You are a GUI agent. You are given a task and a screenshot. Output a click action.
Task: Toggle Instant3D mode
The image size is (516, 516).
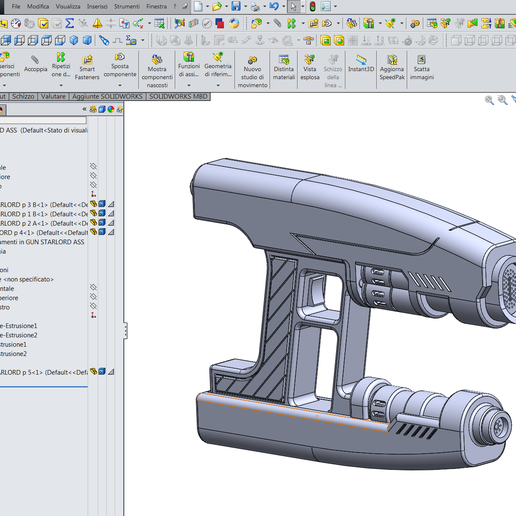point(361,64)
